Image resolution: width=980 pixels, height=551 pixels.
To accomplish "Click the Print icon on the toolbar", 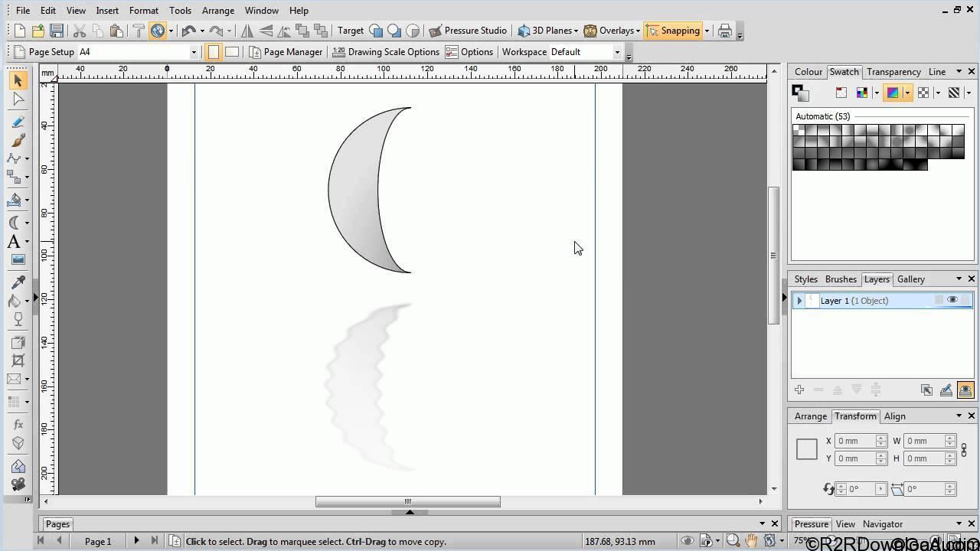I will click(724, 31).
